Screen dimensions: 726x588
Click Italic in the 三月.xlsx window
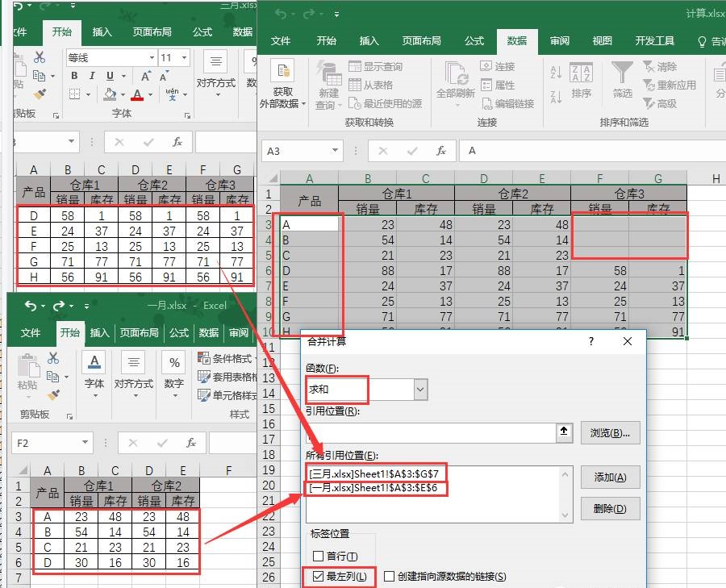coord(92,76)
